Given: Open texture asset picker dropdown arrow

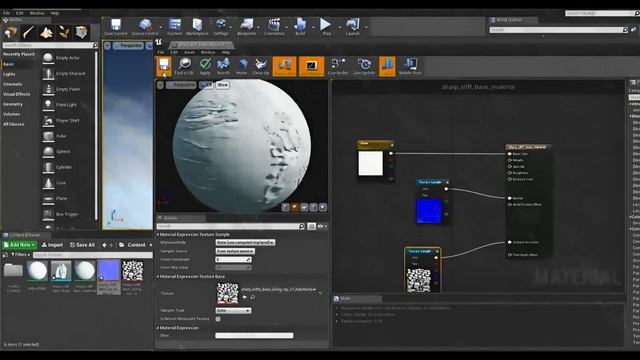Looking at the screenshot, I should [x=314, y=289].
